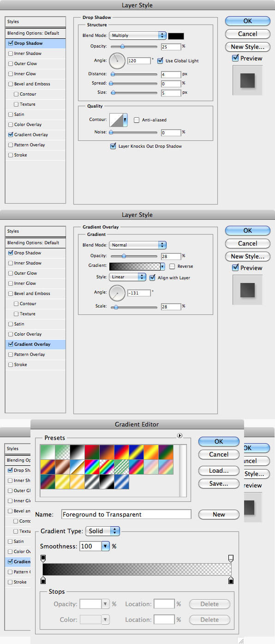Viewport: 275px width, 644px height.
Task: Enable Inner Shadow checkbox in Drop Shadow dialog
Action: 11,54
